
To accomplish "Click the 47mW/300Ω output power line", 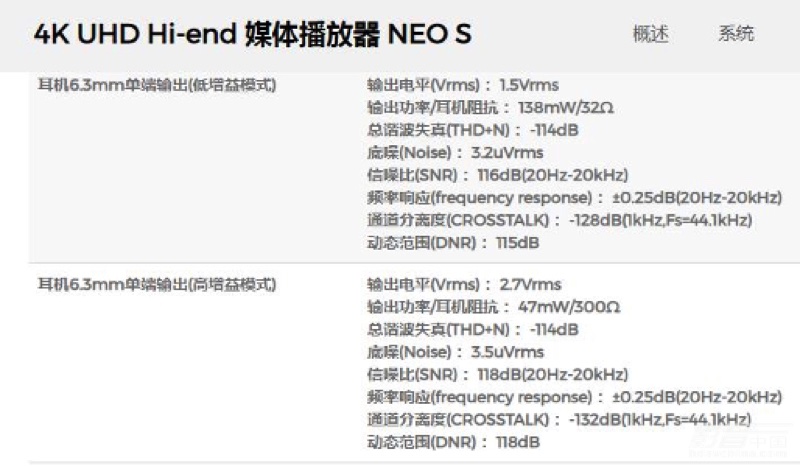I will (x=493, y=307).
